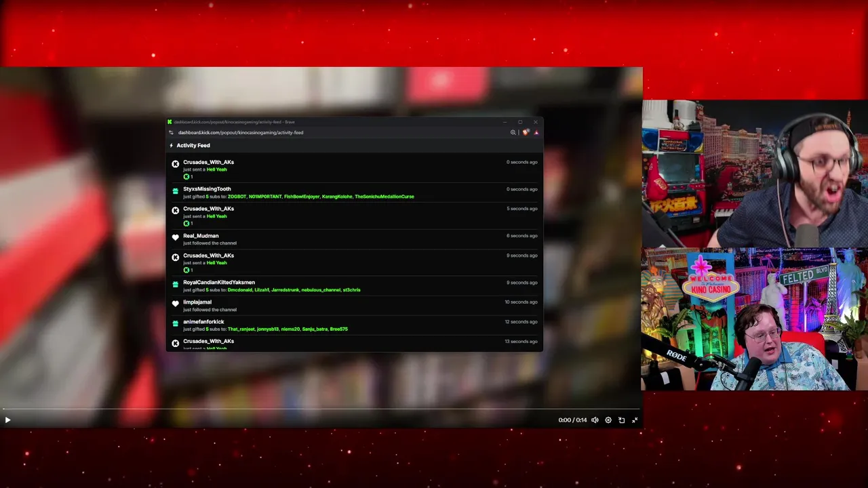Open st3chris gifted sub recipient
The height and width of the screenshot is (488, 868).
click(x=351, y=290)
